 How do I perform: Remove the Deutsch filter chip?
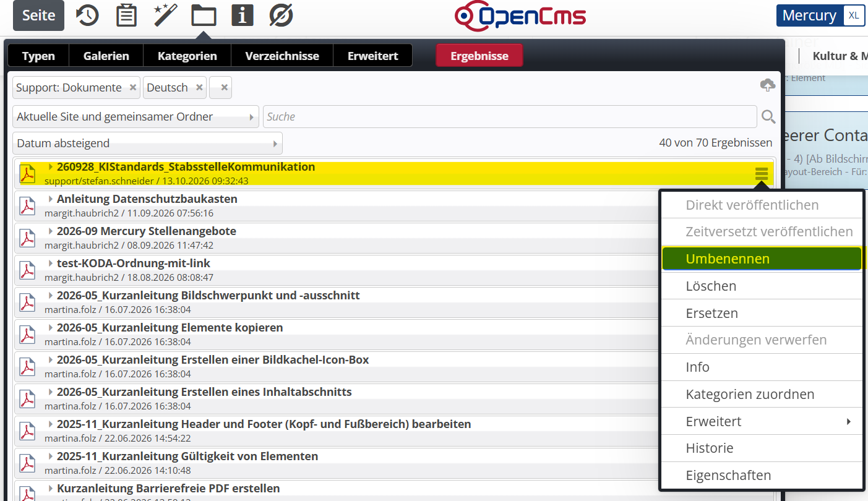199,88
